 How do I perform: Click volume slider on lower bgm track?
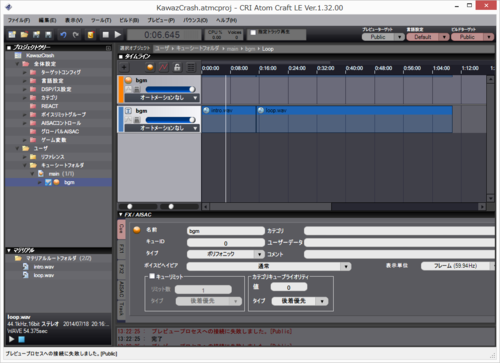pyautogui.click(x=170, y=120)
